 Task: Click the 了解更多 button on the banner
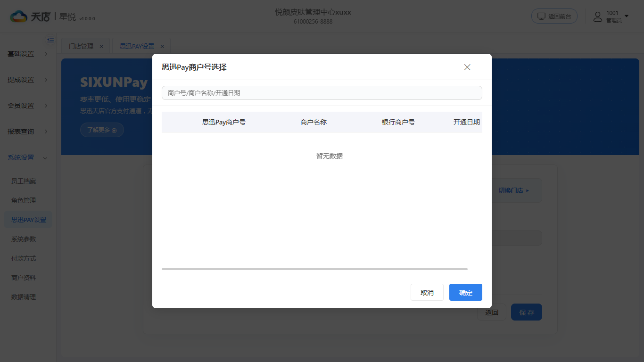coord(102,130)
